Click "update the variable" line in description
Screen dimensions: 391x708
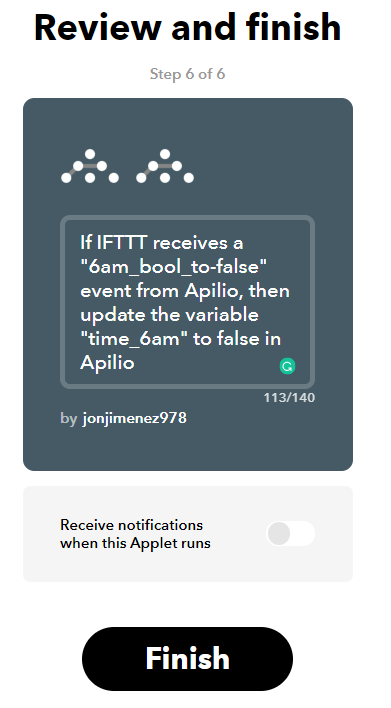pos(169,315)
